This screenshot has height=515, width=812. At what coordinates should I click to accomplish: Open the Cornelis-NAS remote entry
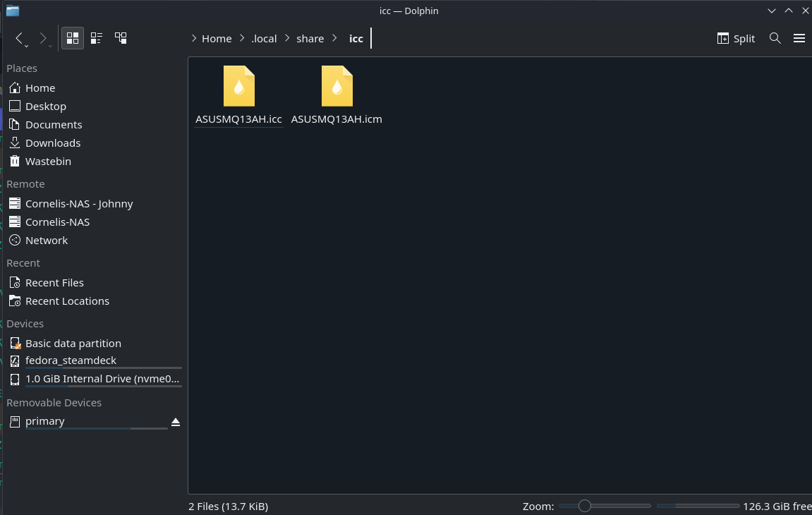tap(94, 222)
